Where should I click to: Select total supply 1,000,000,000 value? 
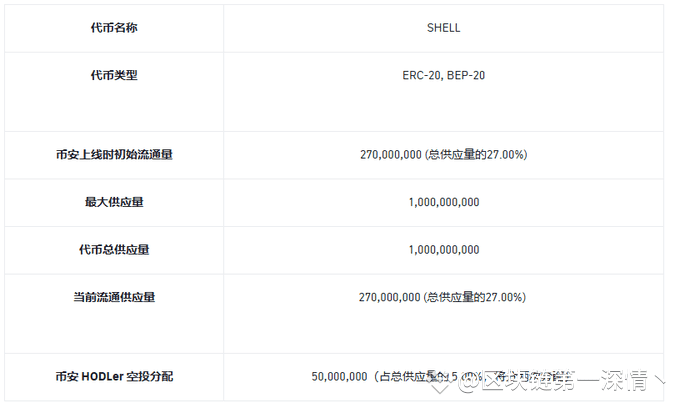tap(444, 250)
